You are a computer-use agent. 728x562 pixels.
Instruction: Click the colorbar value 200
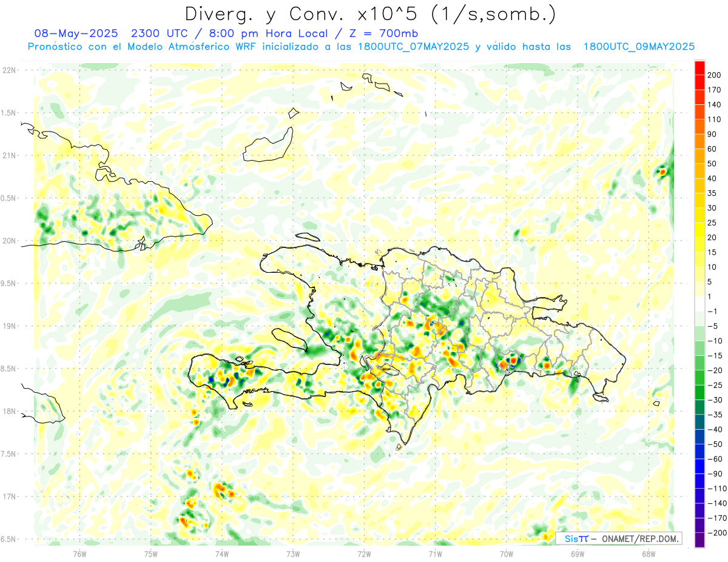coord(714,75)
